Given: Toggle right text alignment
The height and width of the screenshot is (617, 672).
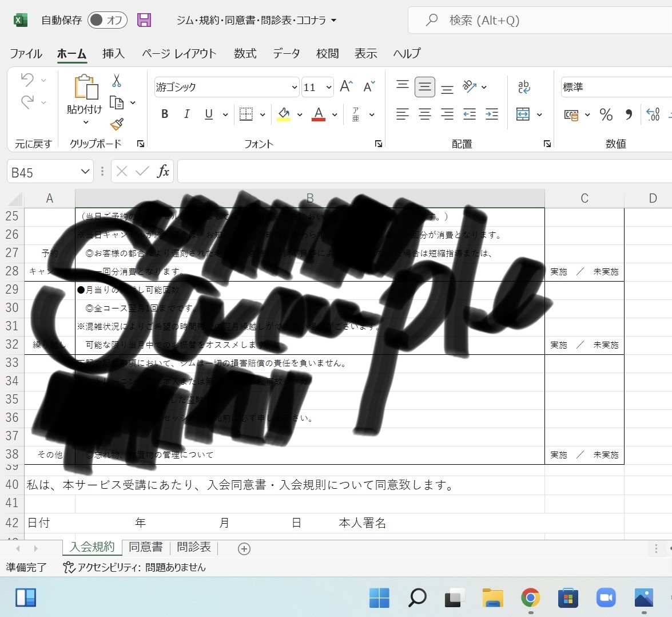Looking at the screenshot, I should 447,114.
